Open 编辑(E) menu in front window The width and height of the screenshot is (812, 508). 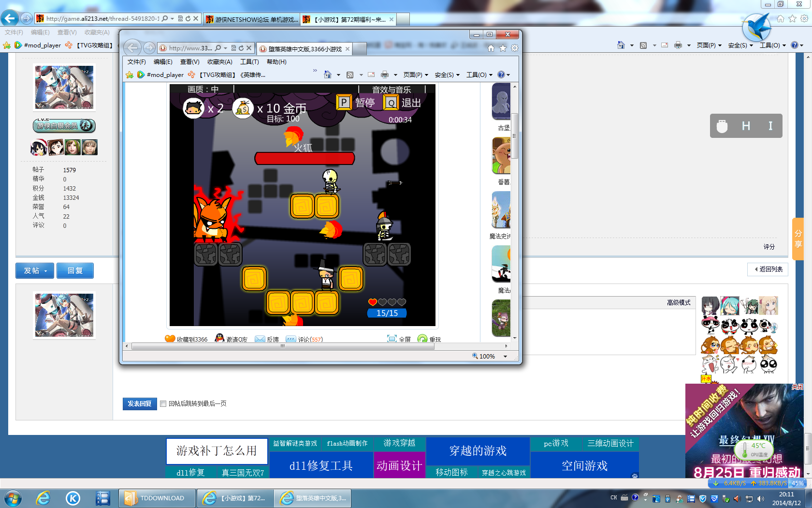coord(163,61)
